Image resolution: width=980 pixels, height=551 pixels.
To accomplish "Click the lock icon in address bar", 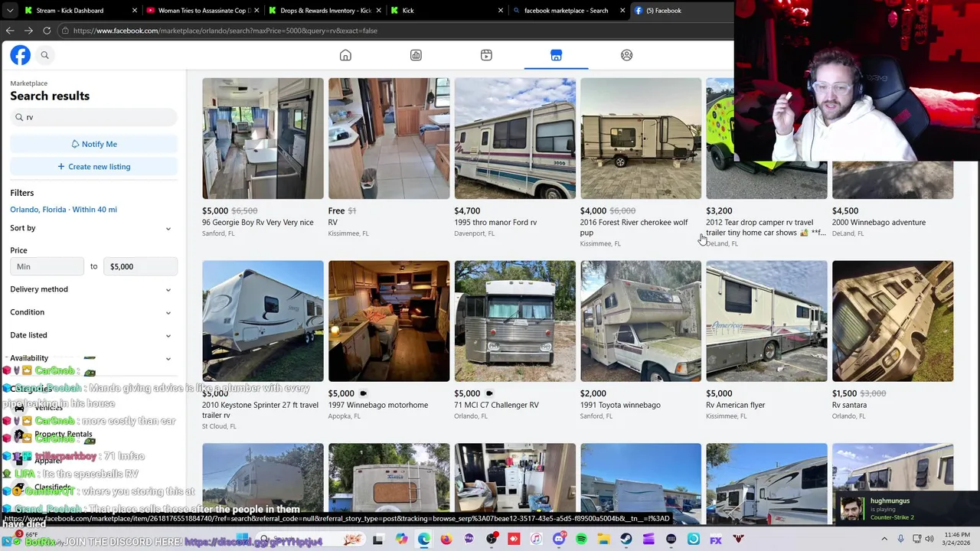I will (67, 31).
